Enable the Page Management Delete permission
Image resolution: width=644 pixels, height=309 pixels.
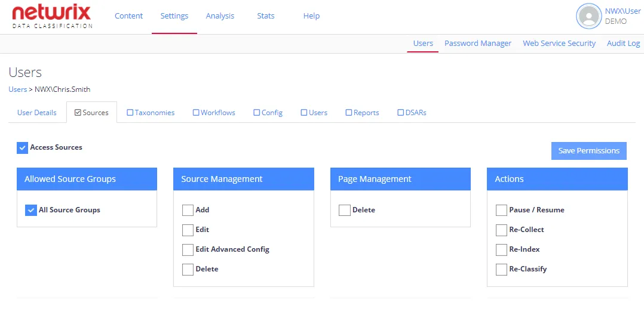345,210
